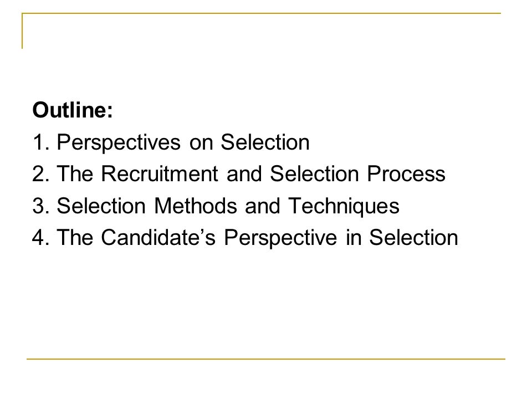Click the word "Perspective" in item four
This screenshot has width=532, height=399.
point(280,238)
